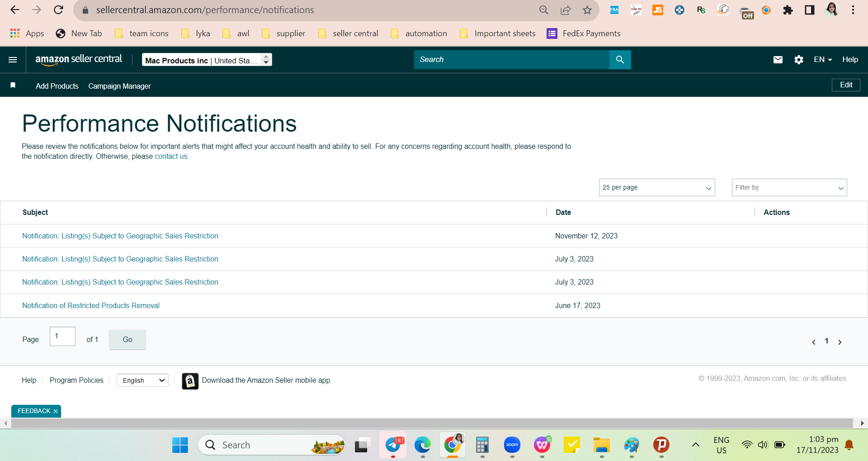Screen dimensions: 868x461
Task: Open the English footer language selector
Action: point(142,380)
